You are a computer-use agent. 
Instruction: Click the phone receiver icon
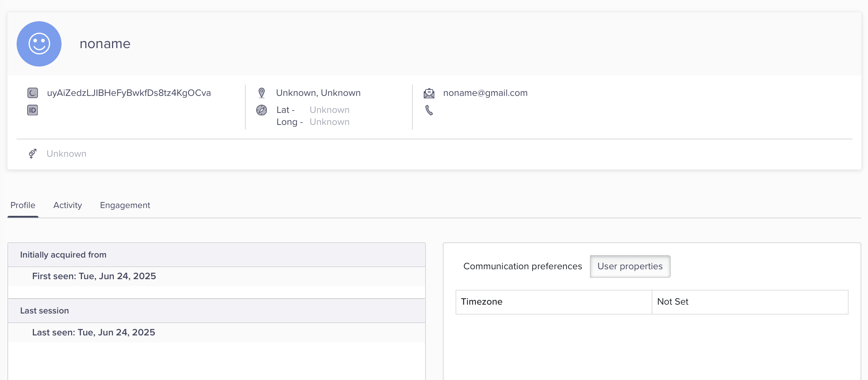tap(429, 110)
